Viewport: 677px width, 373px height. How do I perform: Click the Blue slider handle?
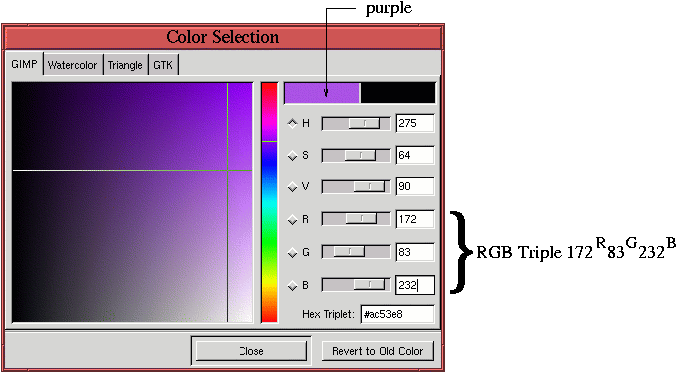click(x=369, y=284)
